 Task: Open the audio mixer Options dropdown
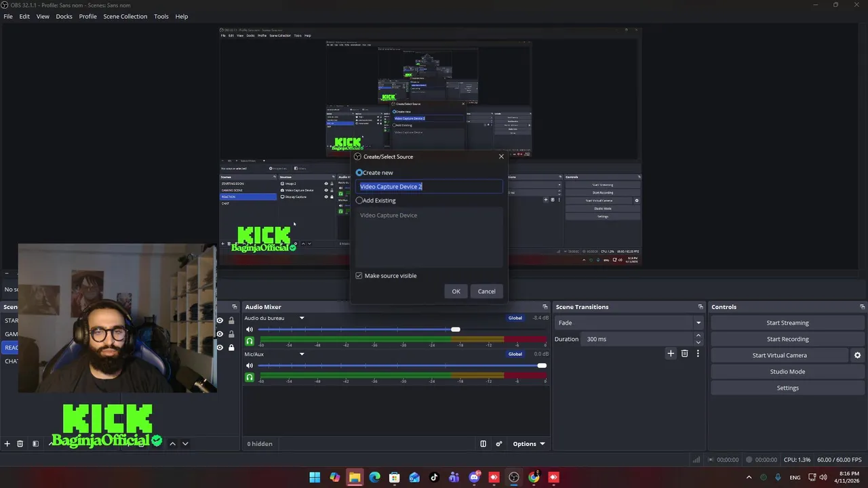[529, 444]
